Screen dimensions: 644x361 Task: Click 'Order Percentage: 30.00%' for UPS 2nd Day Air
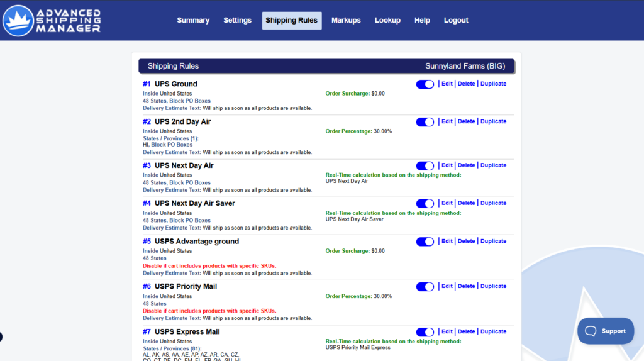pyautogui.click(x=358, y=131)
